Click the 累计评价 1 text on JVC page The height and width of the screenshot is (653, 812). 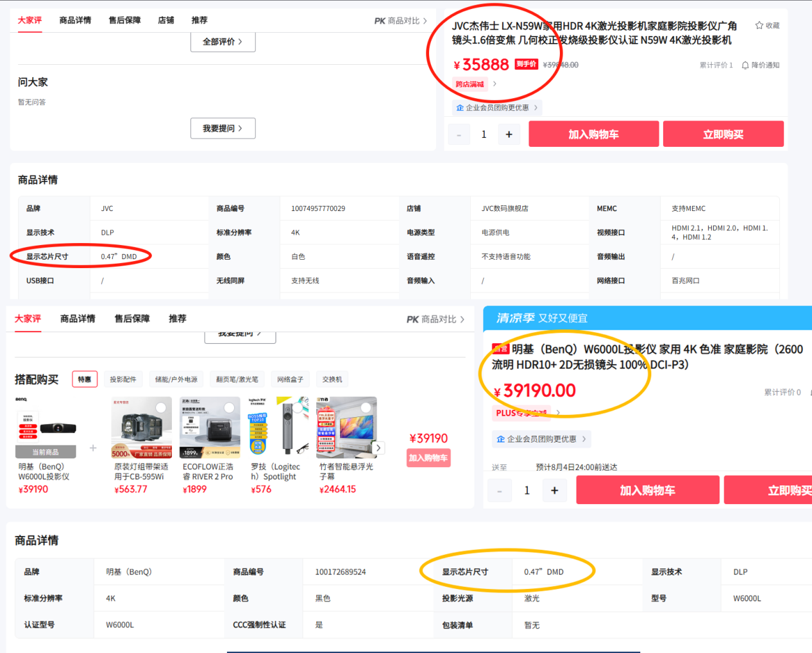point(716,65)
